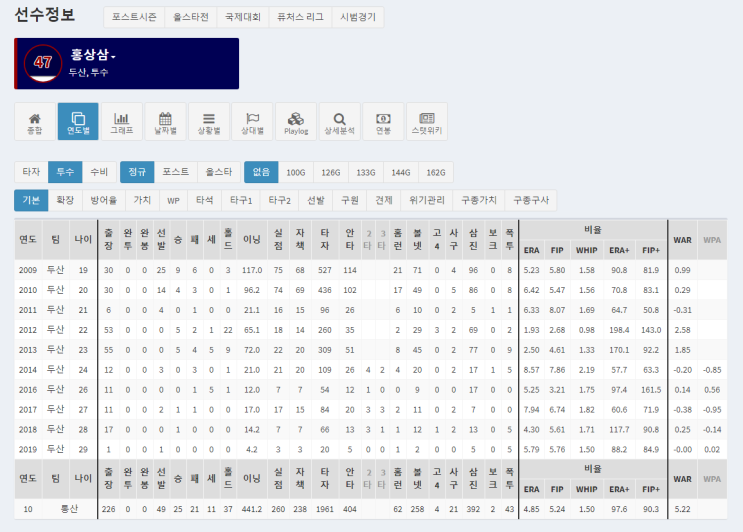This screenshot has height=532, width=743.
Task: Switch to the 퓨처스 리그 tab
Action: 300,17
